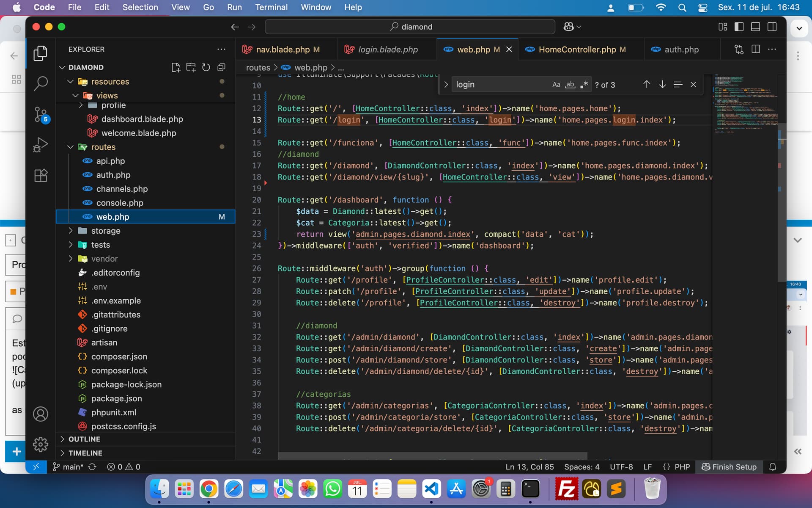Collapse all folders in explorer
812x508 pixels.
tap(221, 67)
